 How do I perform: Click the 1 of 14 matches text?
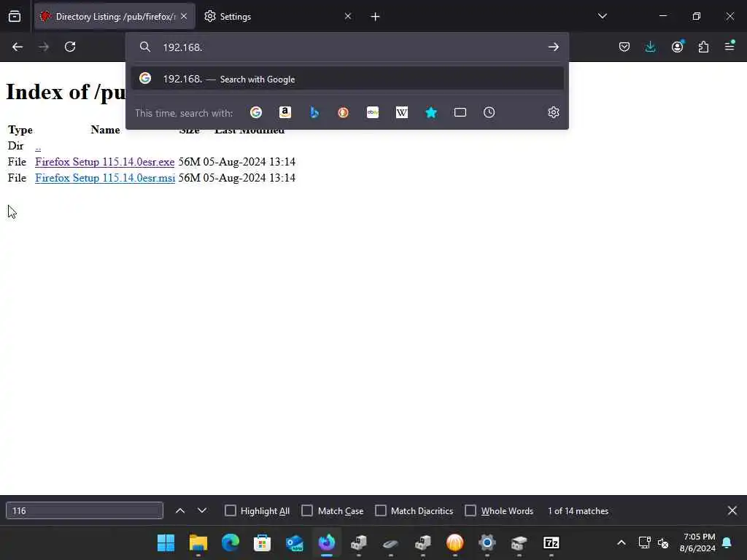pyautogui.click(x=578, y=510)
